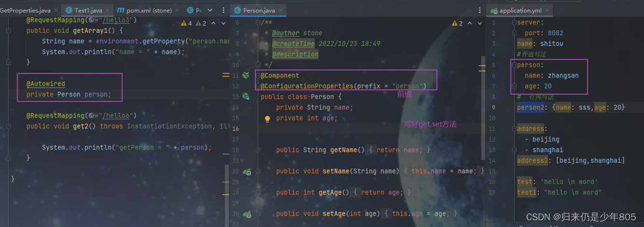Viewport: 644px width, 227px height.
Task: Expand the folded getName method on line 18
Action: (x=258, y=150)
